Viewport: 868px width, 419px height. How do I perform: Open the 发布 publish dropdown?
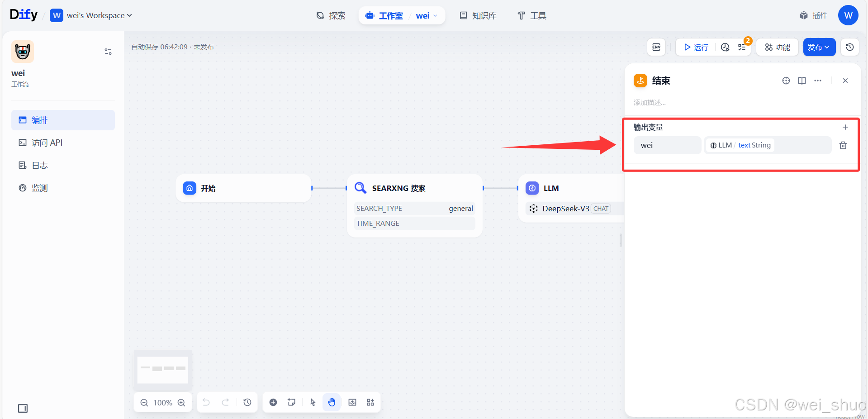(x=819, y=47)
